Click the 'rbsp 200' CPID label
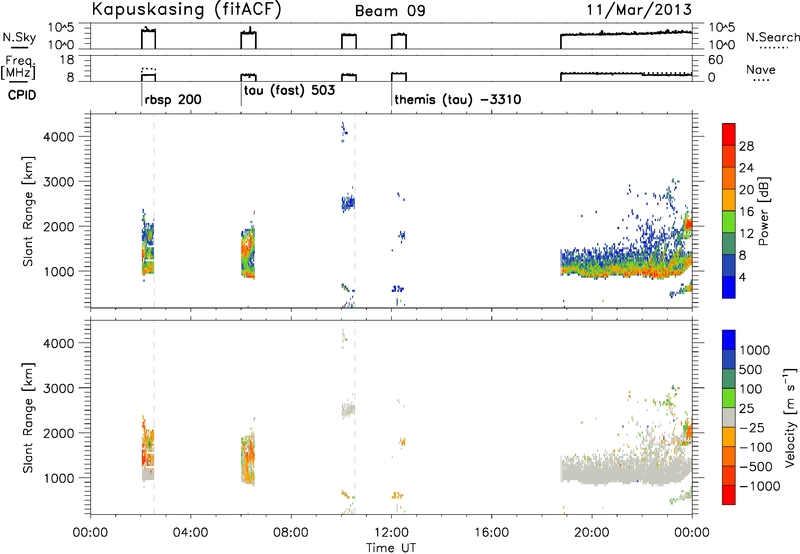Screen dimensions: 800x554 (x=173, y=100)
